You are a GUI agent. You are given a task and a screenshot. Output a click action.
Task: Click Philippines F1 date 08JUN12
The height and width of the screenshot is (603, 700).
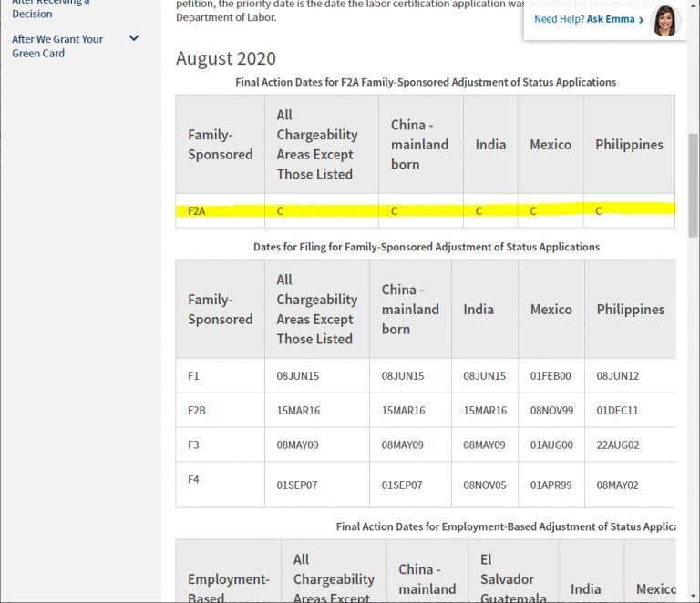tap(617, 376)
